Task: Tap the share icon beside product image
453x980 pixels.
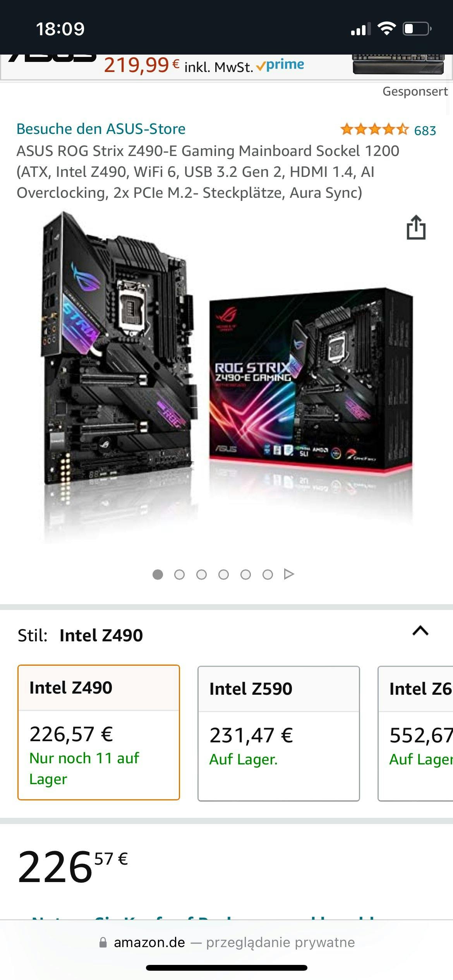Action: pyautogui.click(x=416, y=227)
